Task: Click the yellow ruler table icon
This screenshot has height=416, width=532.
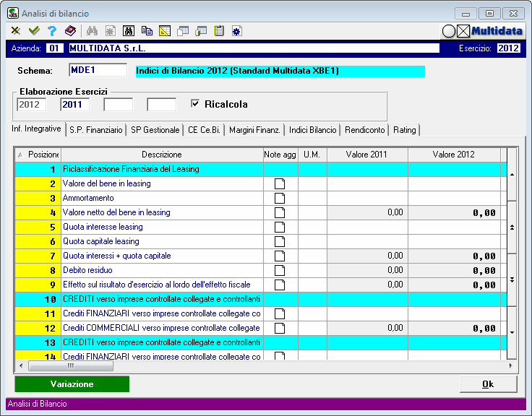Action: point(165,31)
